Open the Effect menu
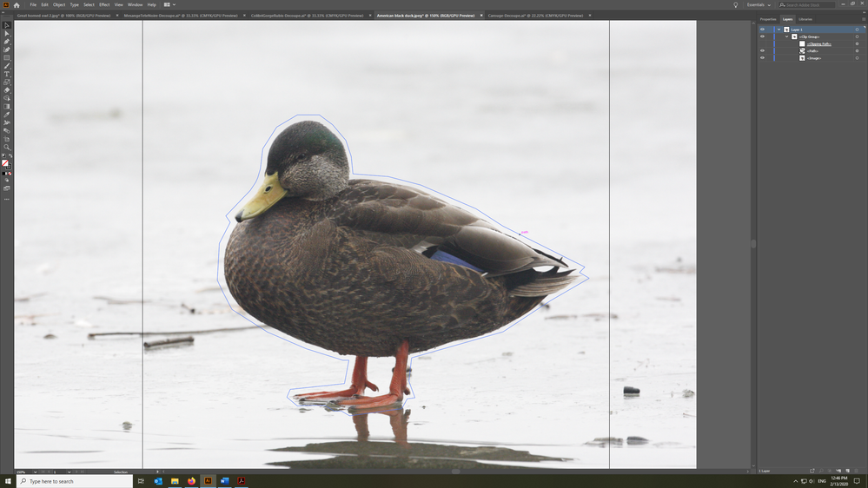Viewport: 868px width, 488px height. tap(104, 4)
